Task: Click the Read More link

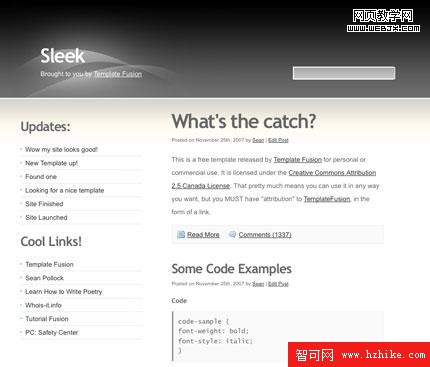Action: point(203,235)
